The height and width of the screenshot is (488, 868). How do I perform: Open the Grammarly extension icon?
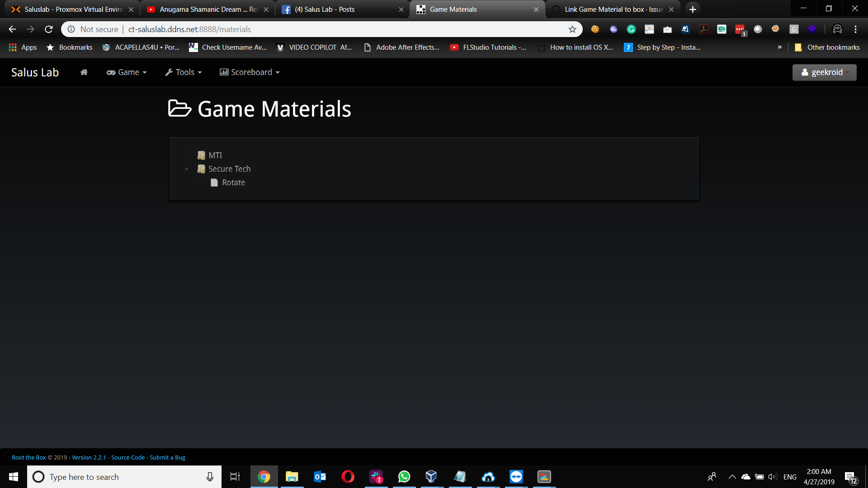tap(631, 29)
